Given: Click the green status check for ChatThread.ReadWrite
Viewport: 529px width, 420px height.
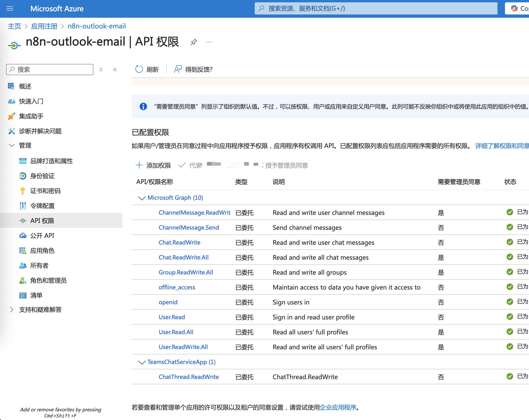Looking at the screenshot, I should [510, 376].
